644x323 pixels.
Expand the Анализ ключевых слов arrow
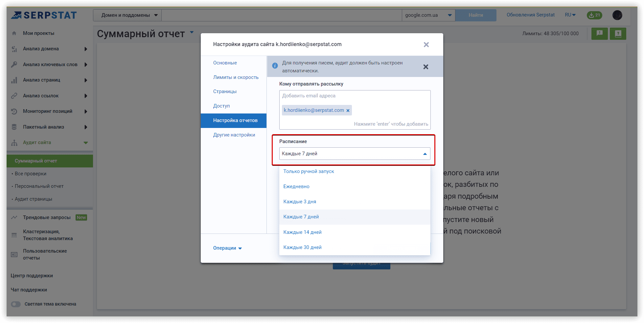click(x=86, y=64)
